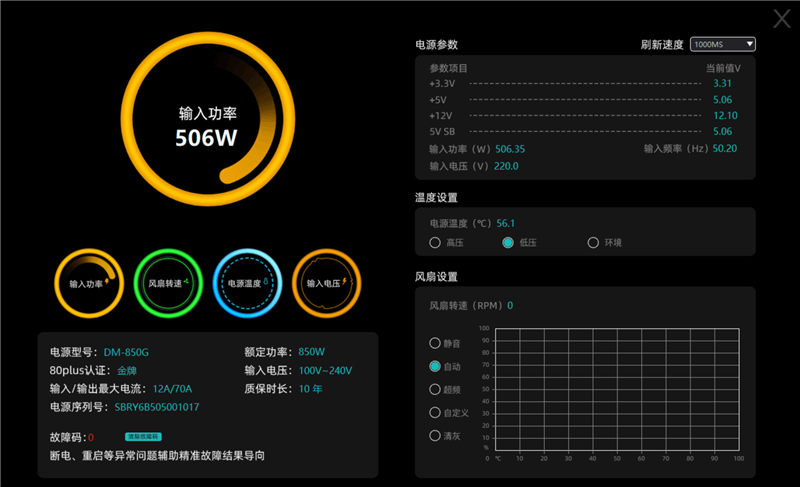Click the 80plus certification value 金牌
The image size is (800, 487).
point(127,371)
